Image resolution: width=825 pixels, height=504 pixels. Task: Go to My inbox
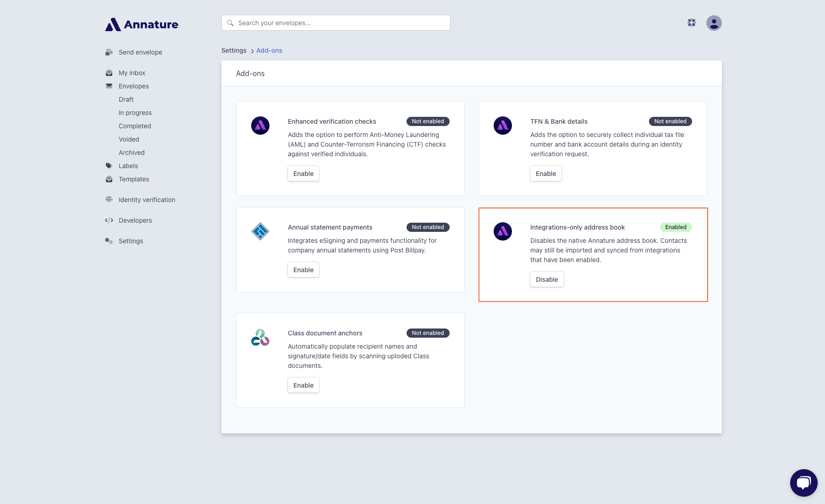[132, 73]
